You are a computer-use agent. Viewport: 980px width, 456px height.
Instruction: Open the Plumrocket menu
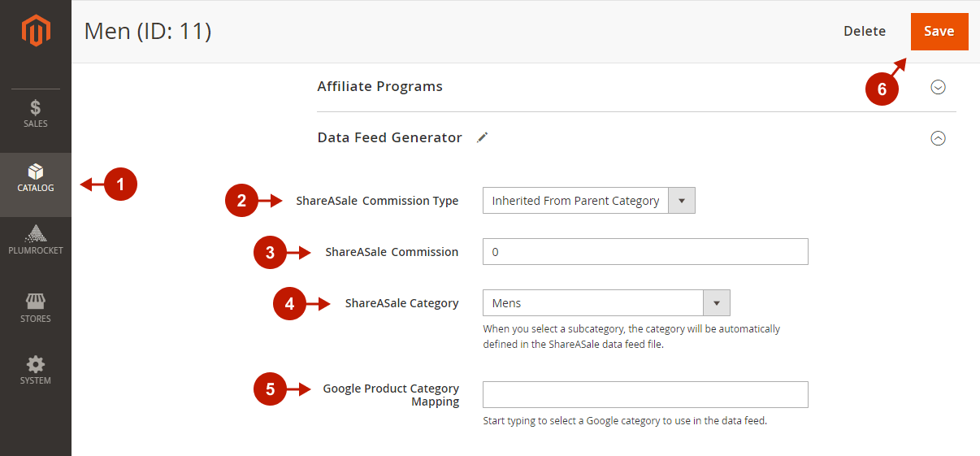pyautogui.click(x=36, y=241)
